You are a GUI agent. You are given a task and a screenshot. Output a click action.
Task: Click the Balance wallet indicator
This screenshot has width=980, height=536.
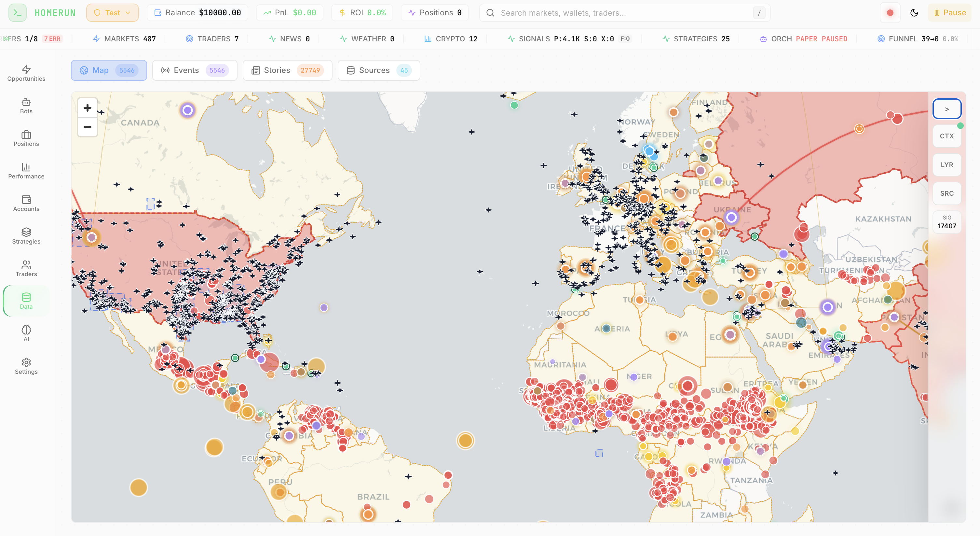197,13
